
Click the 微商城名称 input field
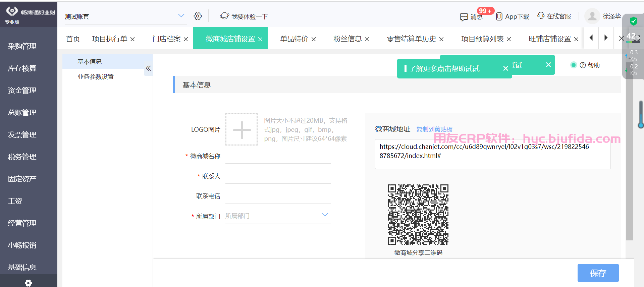278,156
